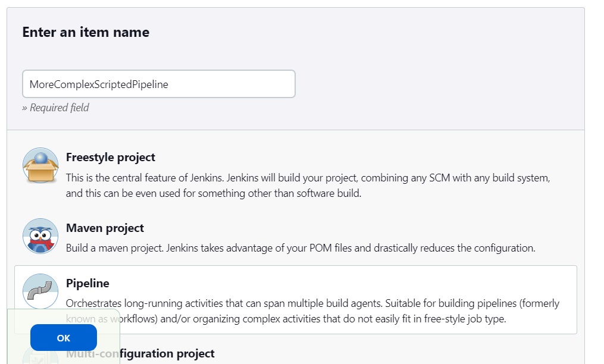The image size is (604, 364).
Task: Choose the Pipeline item type heading
Action: click(87, 283)
